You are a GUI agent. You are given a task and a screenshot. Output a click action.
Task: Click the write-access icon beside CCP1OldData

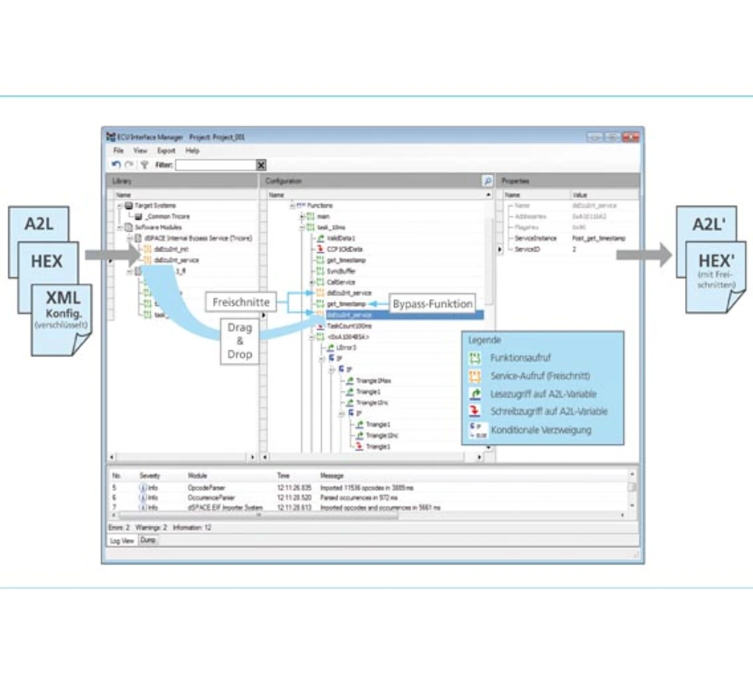pyautogui.click(x=321, y=249)
